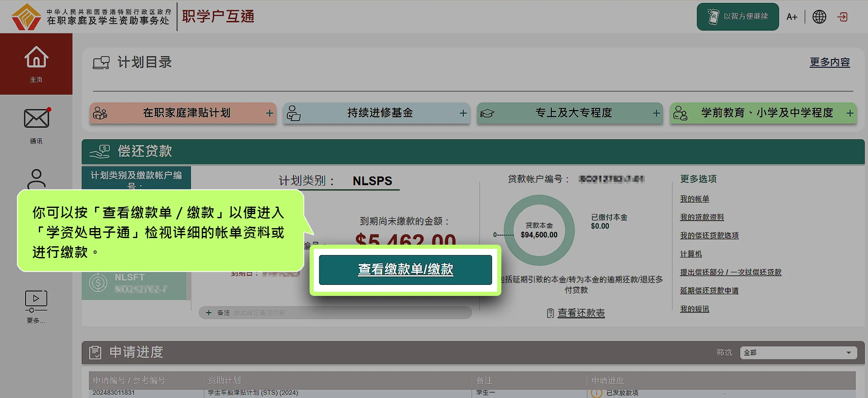
Task: Open 我的短讯 link
Action: point(695,309)
